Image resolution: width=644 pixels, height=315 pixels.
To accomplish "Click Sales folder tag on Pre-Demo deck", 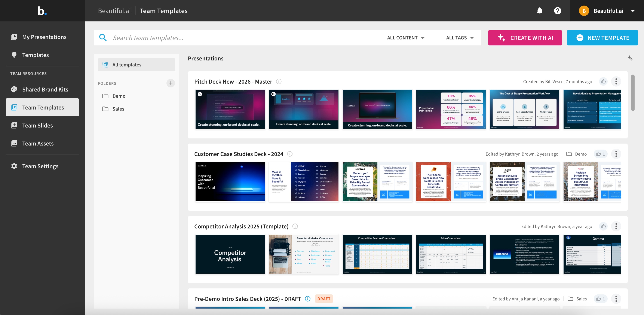I will [x=577, y=299].
